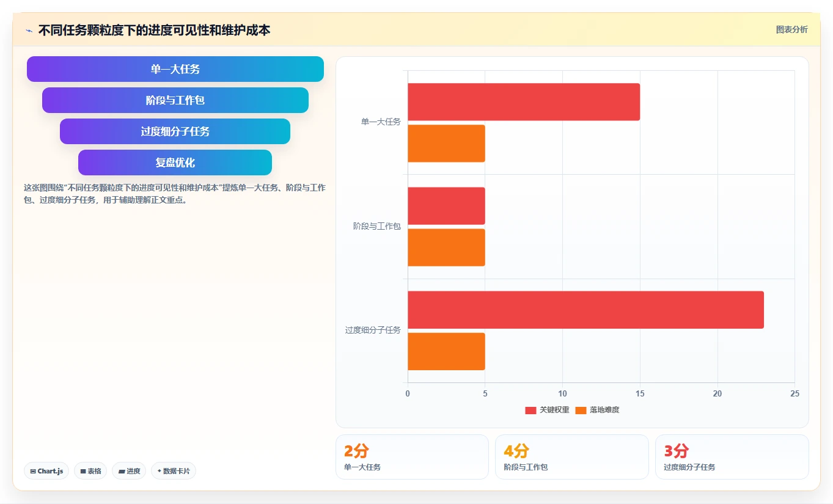
Task: Click the page title 不同任务颗粒度下的进度可见性和维护成本
Action: (x=154, y=30)
